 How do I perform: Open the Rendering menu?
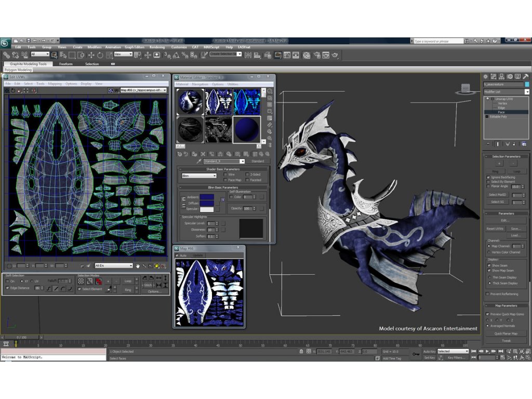(157, 47)
